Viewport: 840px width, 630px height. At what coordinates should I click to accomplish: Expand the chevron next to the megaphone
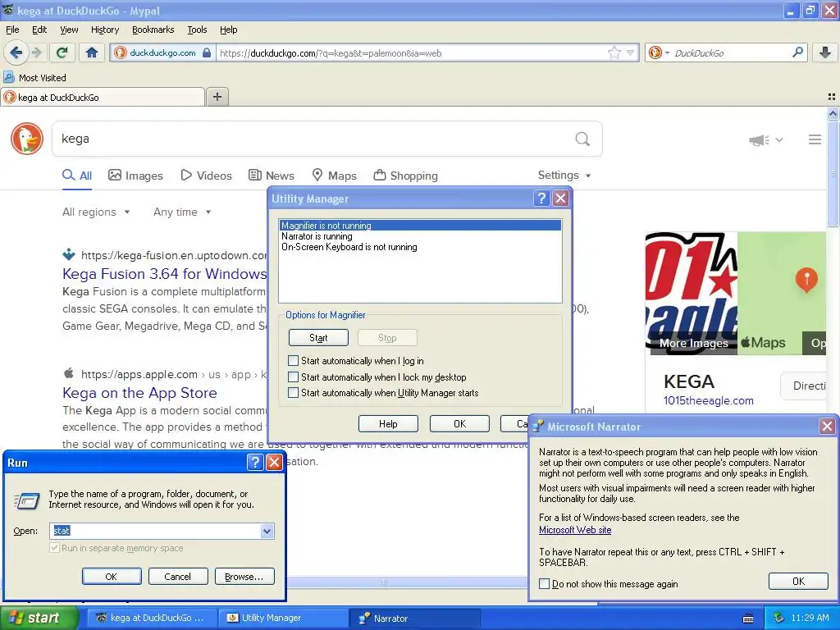click(779, 139)
